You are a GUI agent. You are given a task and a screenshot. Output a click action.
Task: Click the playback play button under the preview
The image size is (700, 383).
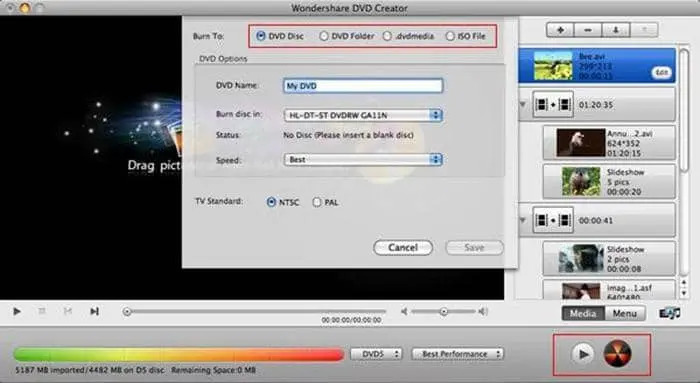tap(17, 311)
